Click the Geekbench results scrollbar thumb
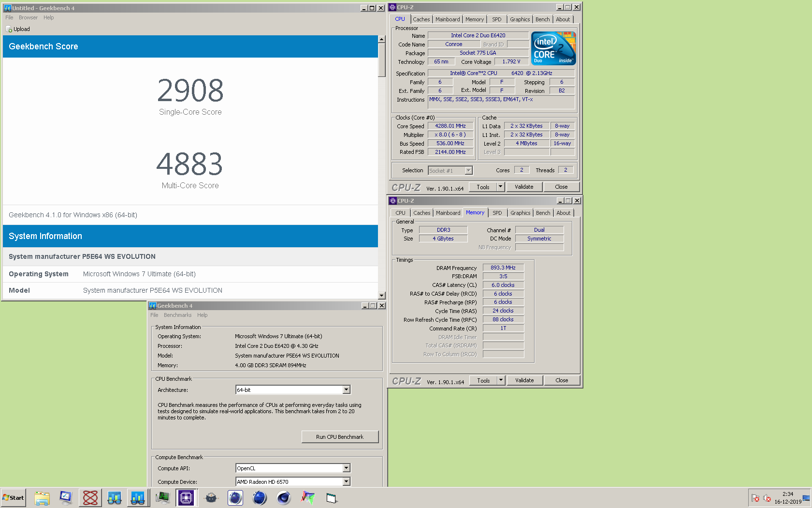 [x=381, y=60]
